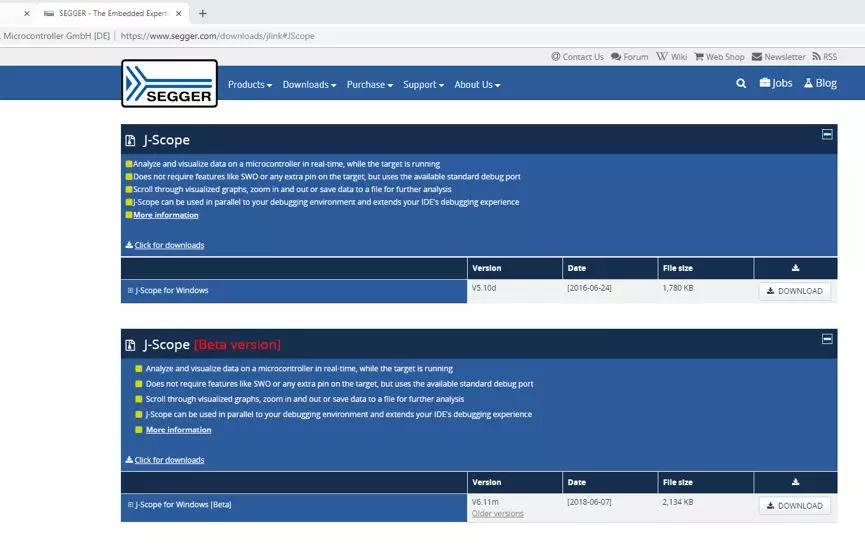Open the Downloads dropdown menu

[x=309, y=84]
